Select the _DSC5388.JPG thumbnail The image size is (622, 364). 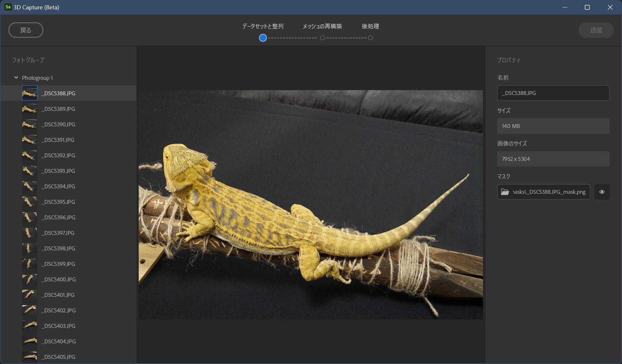click(x=29, y=93)
